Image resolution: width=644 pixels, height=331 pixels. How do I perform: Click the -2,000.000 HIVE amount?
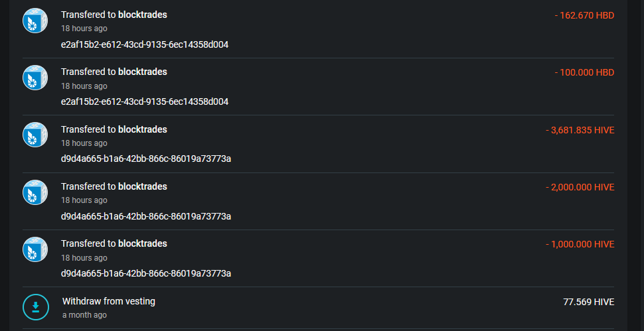[x=580, y=188]
